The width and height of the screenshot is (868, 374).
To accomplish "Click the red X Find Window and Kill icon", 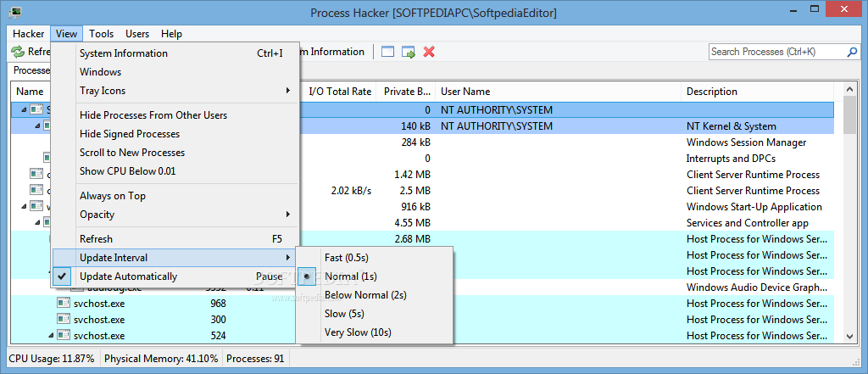I will (x=429, y=52).
